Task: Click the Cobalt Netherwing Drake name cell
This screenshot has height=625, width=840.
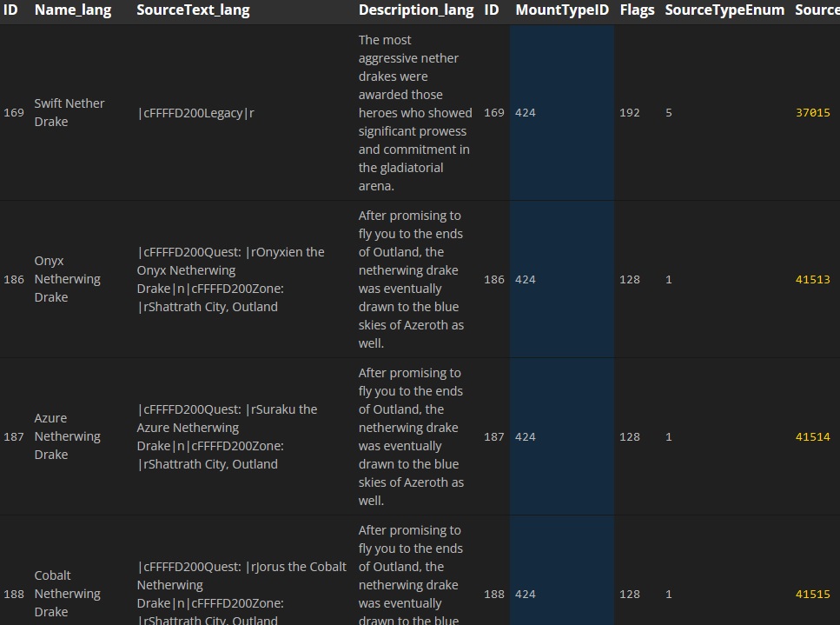Action: [x=67, y=594]
